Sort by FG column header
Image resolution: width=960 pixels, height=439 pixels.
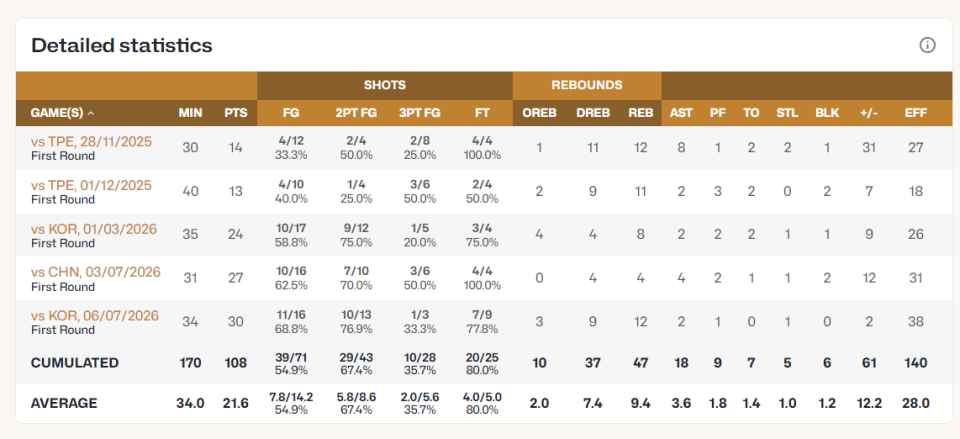pos(291,113)
